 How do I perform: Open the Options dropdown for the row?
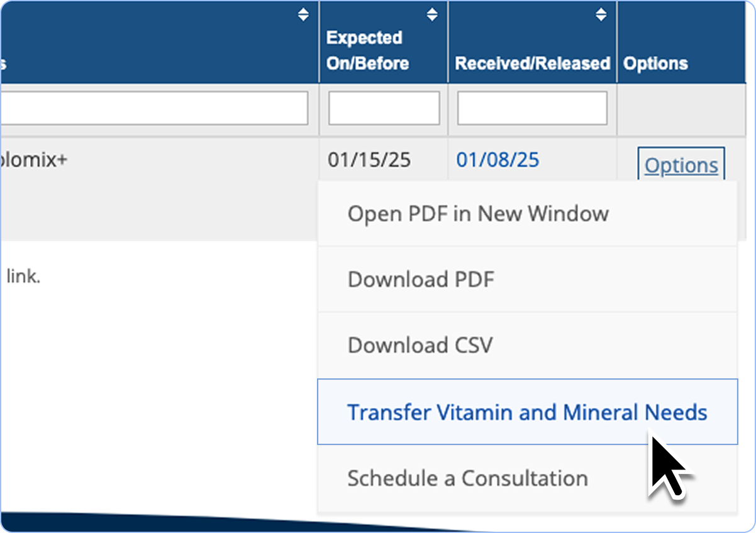[681, 165]
